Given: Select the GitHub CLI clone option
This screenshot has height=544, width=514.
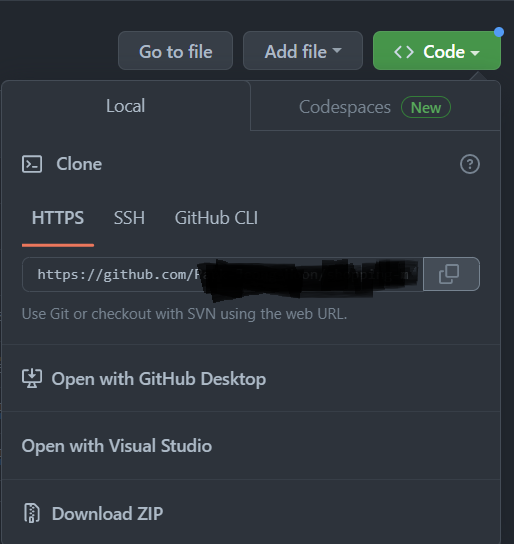Looking at the screenshot, I should [216, 218].
